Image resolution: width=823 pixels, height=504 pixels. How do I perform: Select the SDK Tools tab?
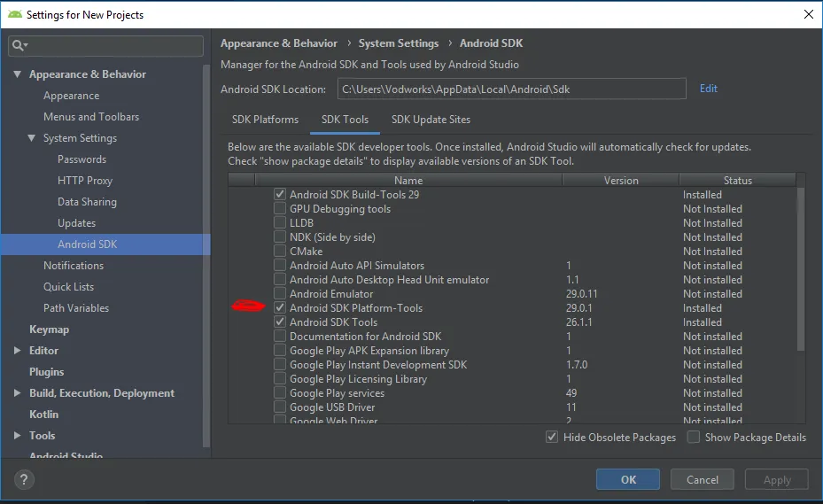coord(345,120)
